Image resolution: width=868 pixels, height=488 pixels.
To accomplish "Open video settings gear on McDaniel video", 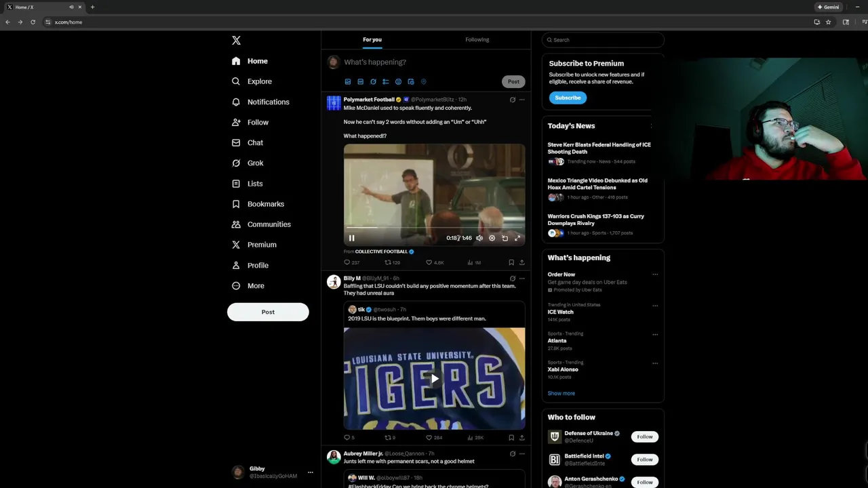I will (x=492, y=238).
